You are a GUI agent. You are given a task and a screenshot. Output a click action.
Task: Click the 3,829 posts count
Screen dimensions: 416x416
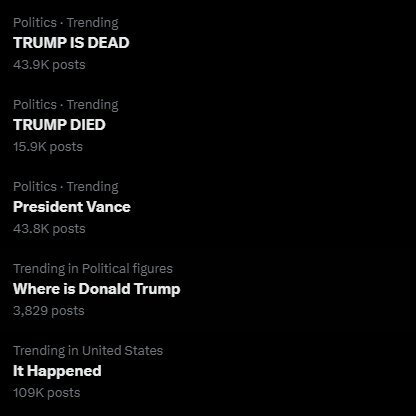pyautogui.click(x=49, y=311)
